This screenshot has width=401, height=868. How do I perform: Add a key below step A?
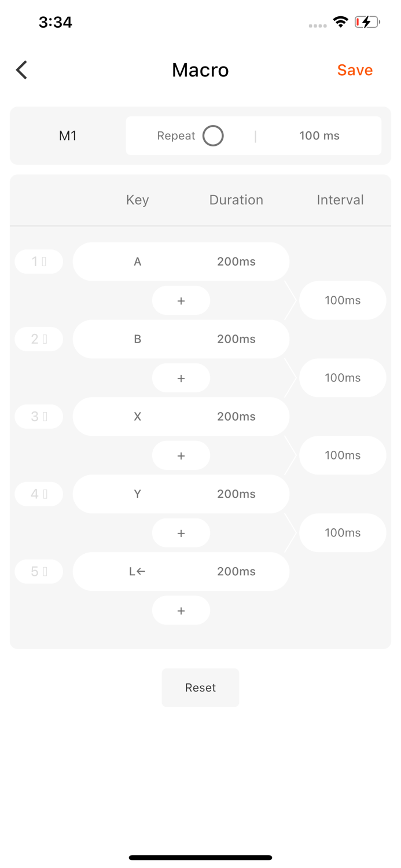181,301
